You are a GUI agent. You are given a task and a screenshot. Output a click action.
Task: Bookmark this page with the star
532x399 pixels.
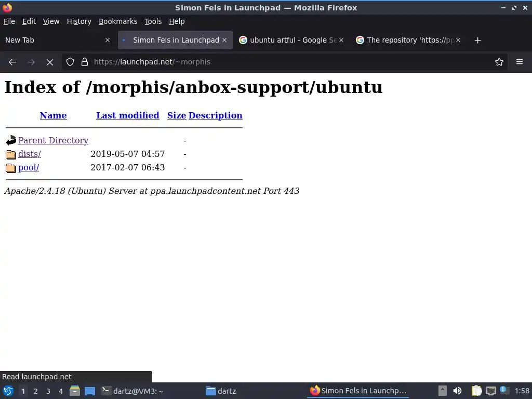coord(499,62)
